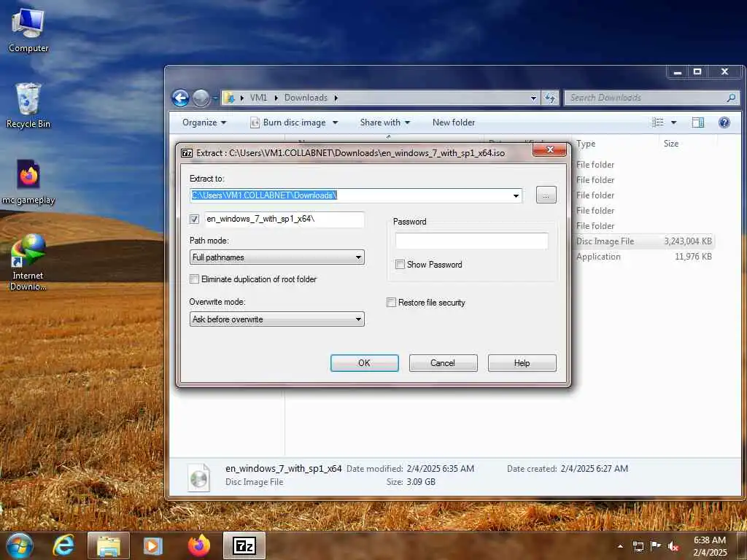Expand the Organize menu
747x560 pixels.
click(204, 122)
